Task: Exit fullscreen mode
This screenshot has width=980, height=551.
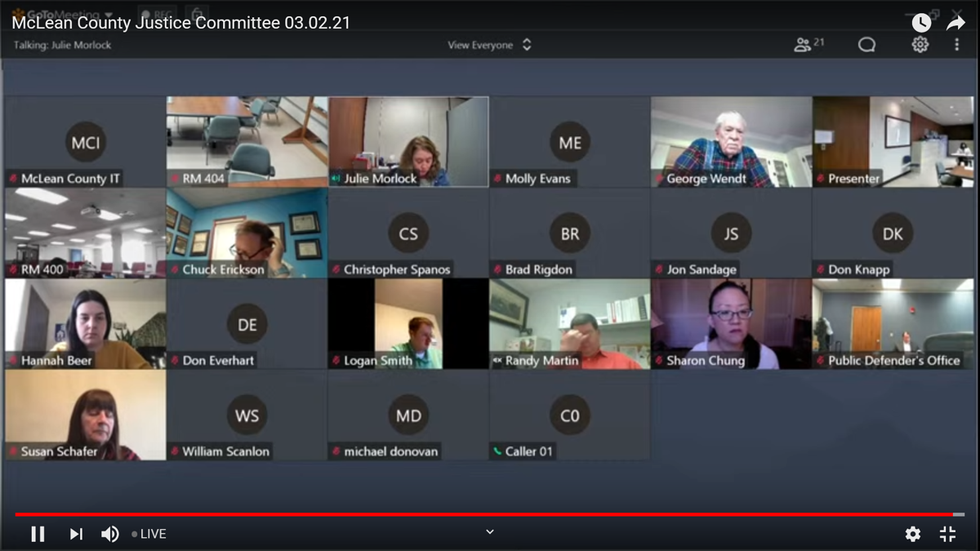Action: click(947, 534)
